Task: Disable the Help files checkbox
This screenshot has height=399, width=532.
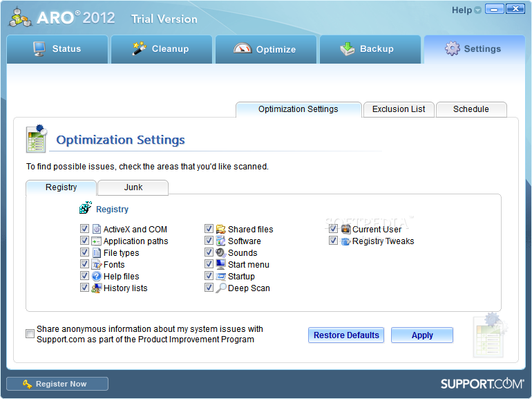Action: pyautogui.click(x=84, y=276)
